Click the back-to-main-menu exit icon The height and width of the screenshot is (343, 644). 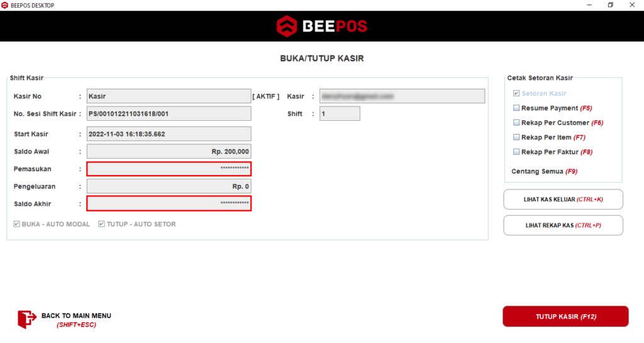coord(26,320)
